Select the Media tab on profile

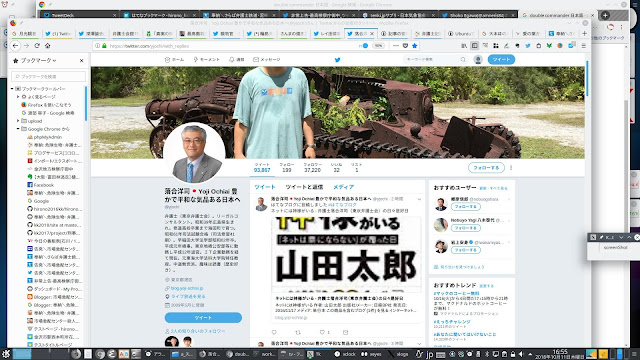[343, 187]
